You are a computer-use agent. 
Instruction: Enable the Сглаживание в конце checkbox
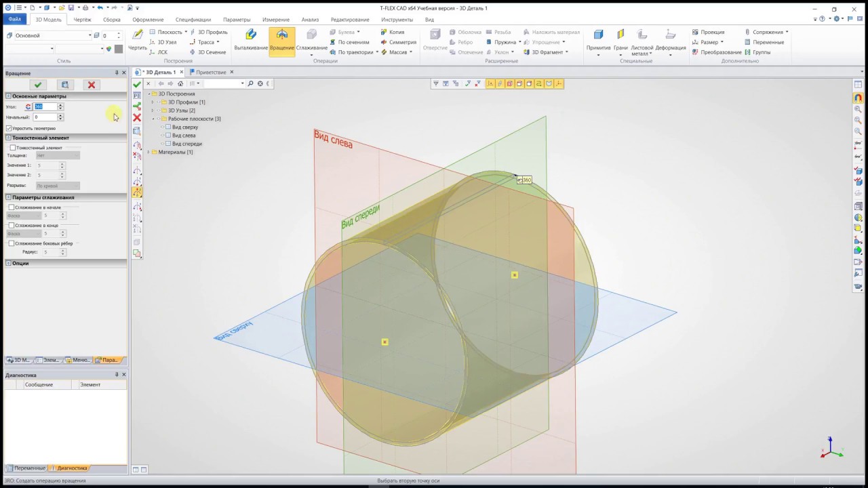[12, 225]
